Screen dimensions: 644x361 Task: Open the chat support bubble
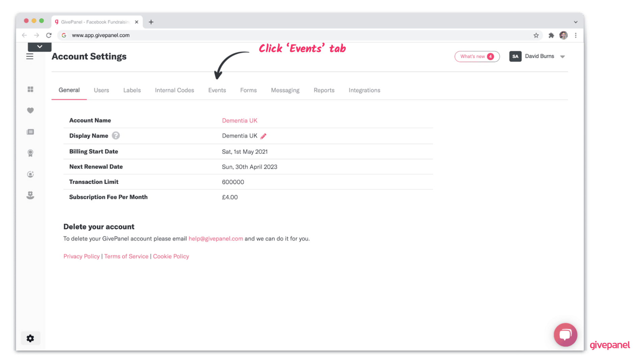pos(565,335)
